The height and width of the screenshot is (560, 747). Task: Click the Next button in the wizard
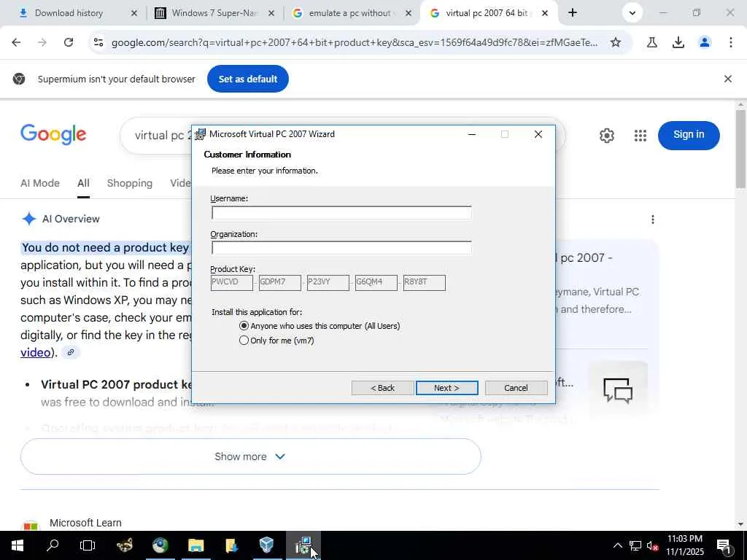click(446, 388)
